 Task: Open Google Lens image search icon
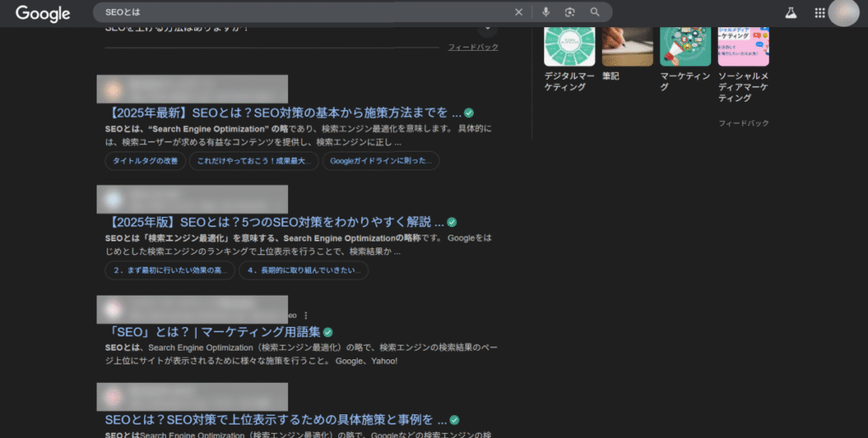coord(570,12)
